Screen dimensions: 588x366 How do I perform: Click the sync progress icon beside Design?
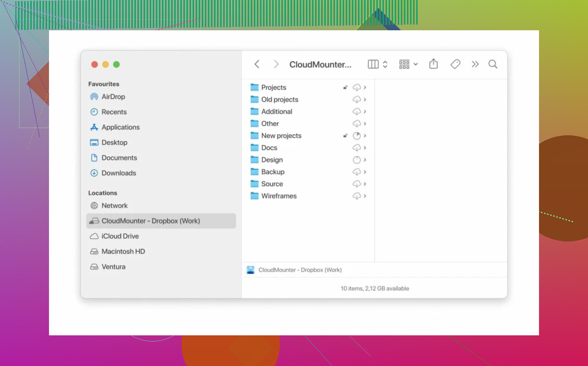tap(356, 160)
